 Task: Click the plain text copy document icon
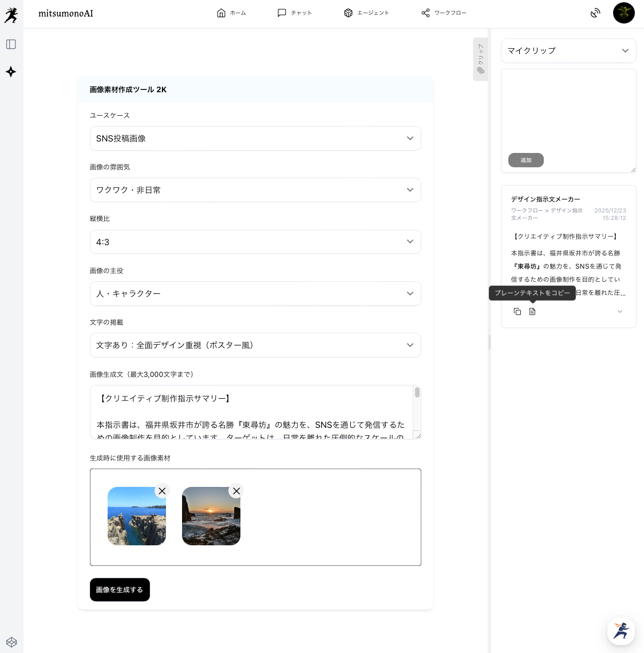point(532,312)
